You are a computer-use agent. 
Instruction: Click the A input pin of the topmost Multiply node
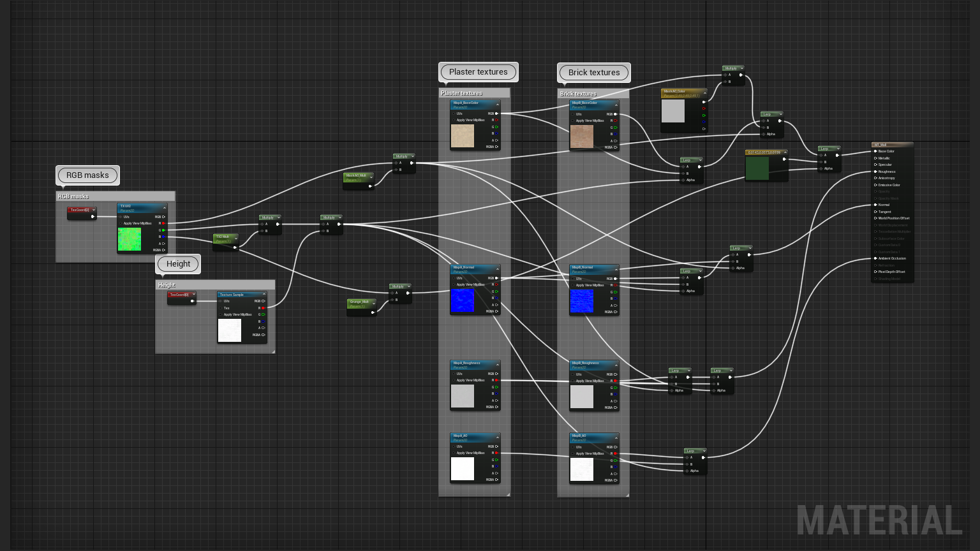click(725, 75)
